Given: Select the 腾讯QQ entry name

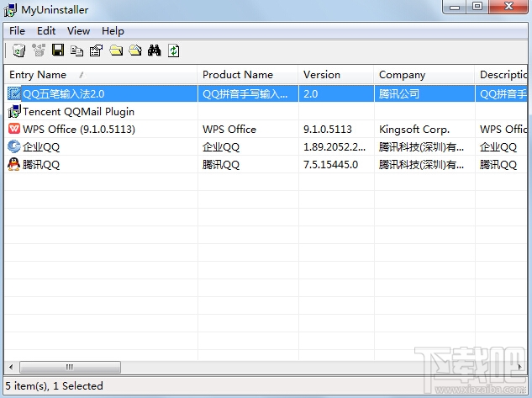Looking at the screenshot, I should point(41,165).
